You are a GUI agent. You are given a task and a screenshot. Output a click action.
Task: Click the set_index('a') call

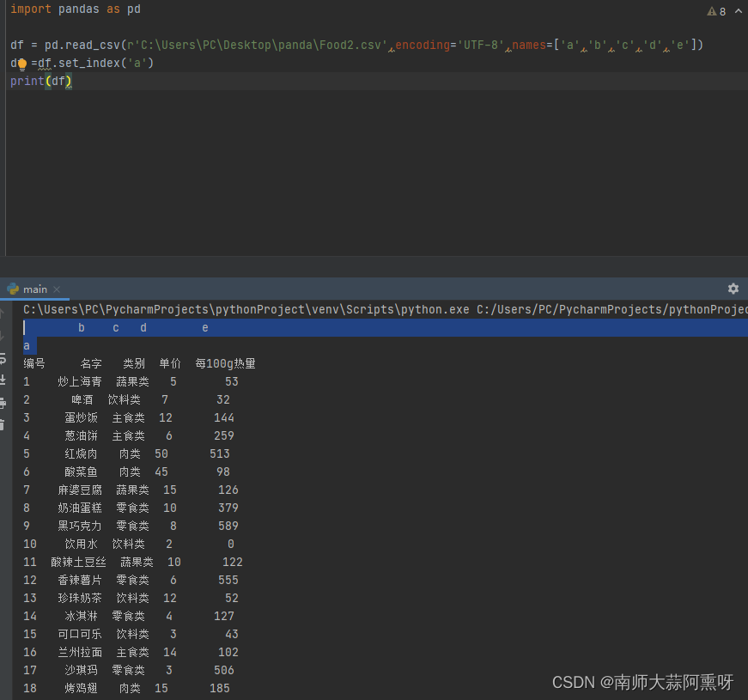[x=106, y=64]
